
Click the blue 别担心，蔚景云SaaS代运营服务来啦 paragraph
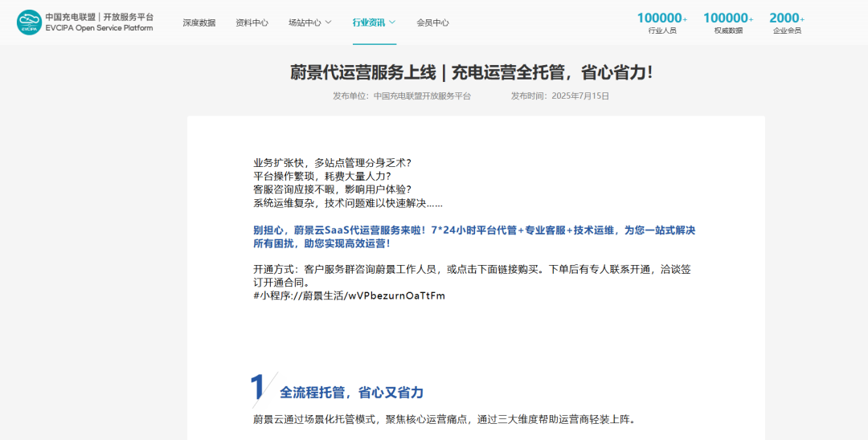coord(474,237)
